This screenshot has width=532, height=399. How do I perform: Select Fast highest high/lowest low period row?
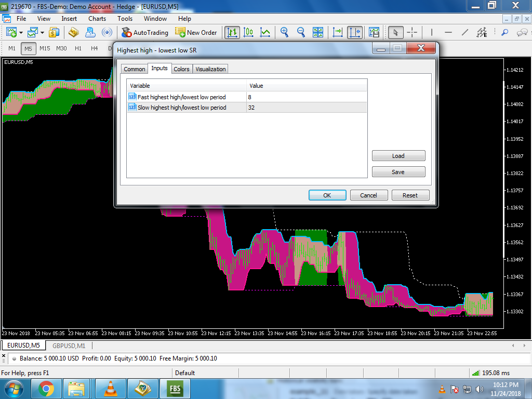[247, 97]
